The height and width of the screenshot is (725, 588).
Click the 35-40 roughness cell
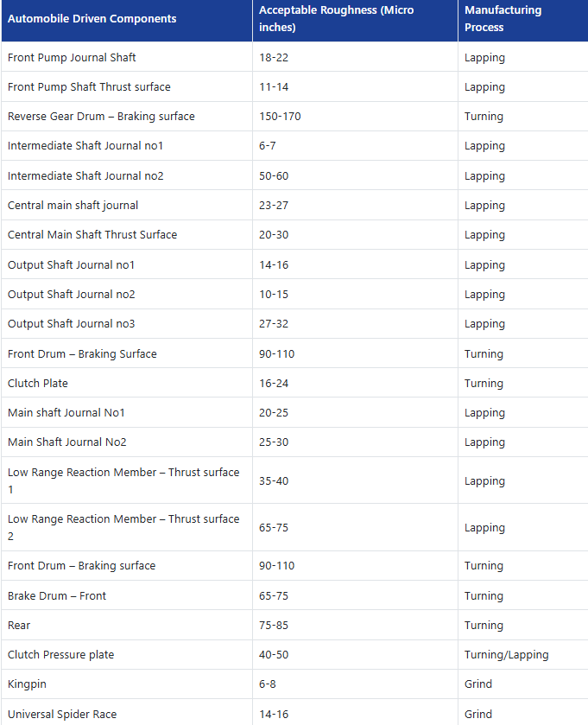[275, 481]
